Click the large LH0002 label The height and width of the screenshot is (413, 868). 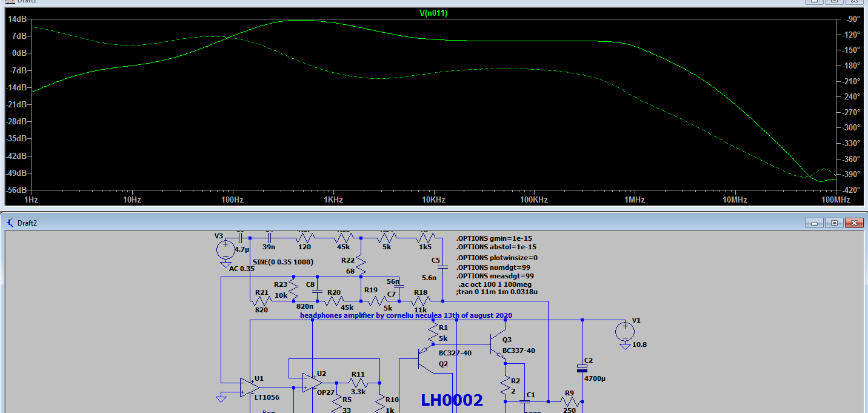coord(452,400)
